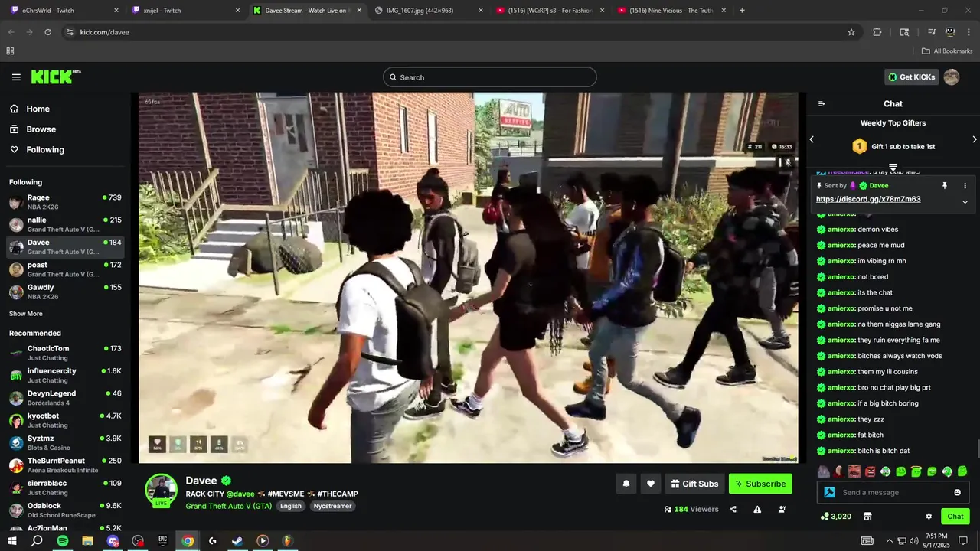The width and height of the screenshot is (980, 551).
Task: Collapse the top gifters banner handle
Action: click(893, 167)
